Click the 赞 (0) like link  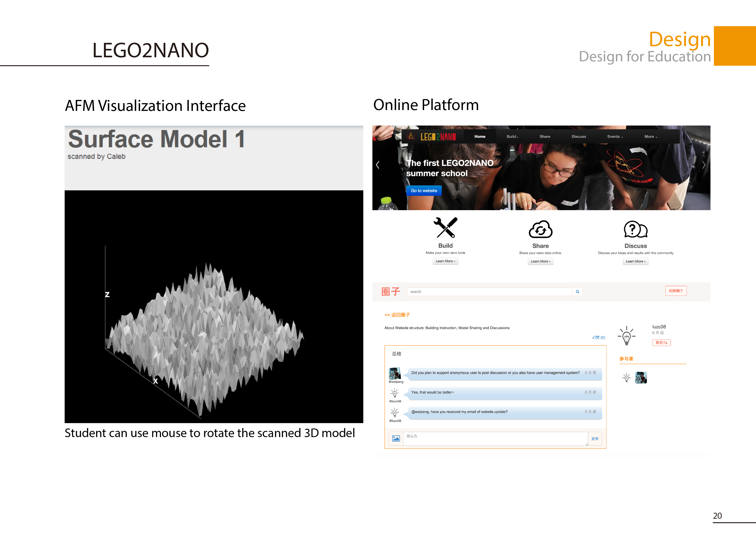pos(599,338)
